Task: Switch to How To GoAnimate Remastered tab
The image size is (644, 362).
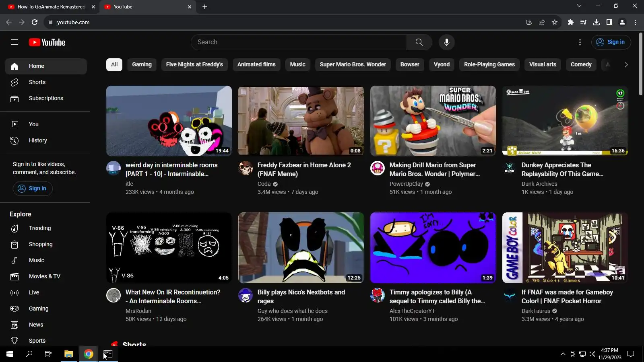Action: tap(51, 7)
